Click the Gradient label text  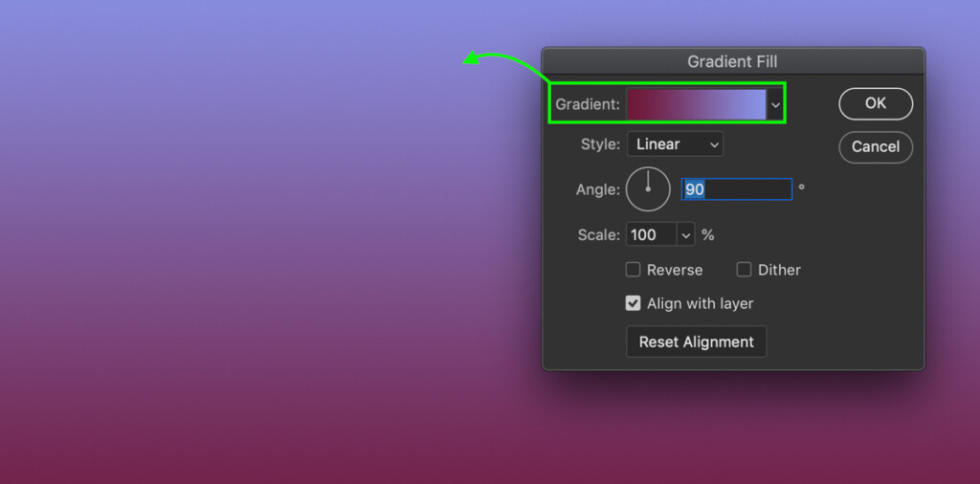pos(588,104)
